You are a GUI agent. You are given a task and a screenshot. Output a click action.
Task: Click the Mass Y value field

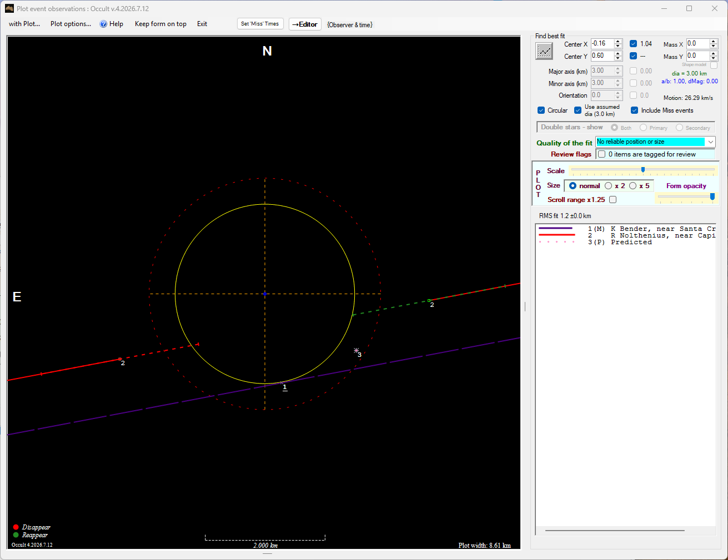click(697, 56)
